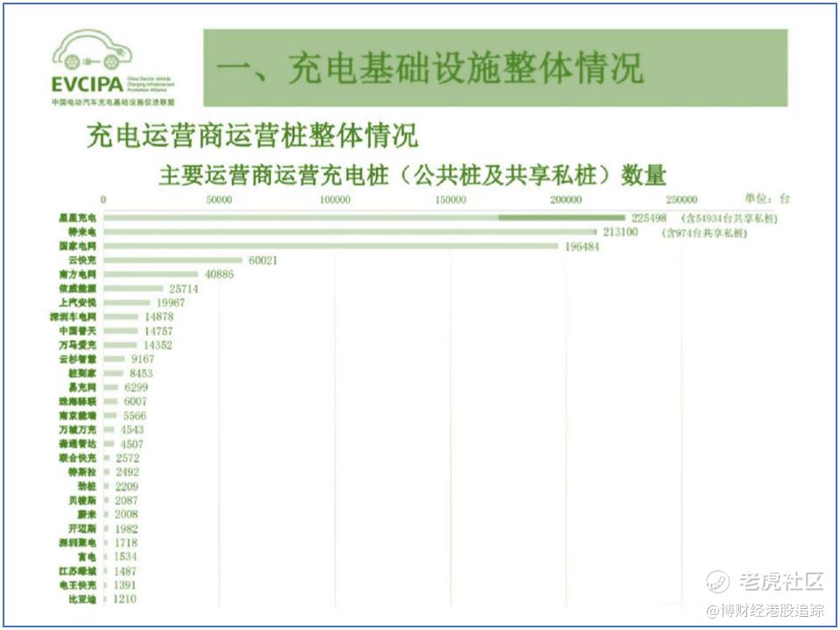The image size is (840, 630).
Task: Click the operator label 中国普天
Action: click(x=77, y=331)
